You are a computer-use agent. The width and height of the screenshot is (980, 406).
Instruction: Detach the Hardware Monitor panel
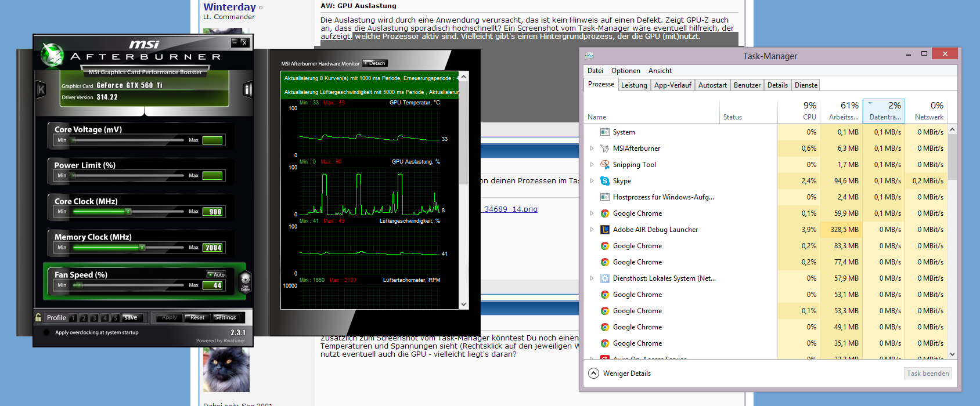[374, 63]
